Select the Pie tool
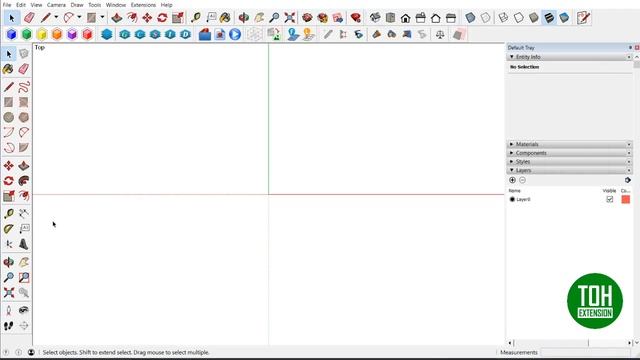 [24, 147]
